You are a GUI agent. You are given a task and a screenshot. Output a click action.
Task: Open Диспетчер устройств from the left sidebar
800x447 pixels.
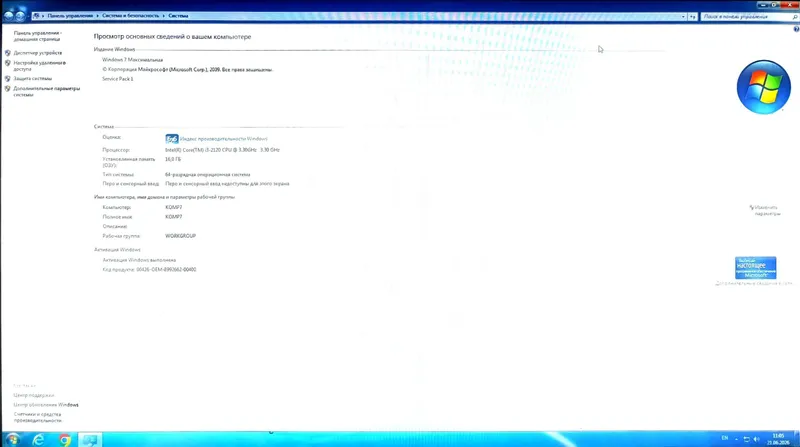click(x=38, y=53)
